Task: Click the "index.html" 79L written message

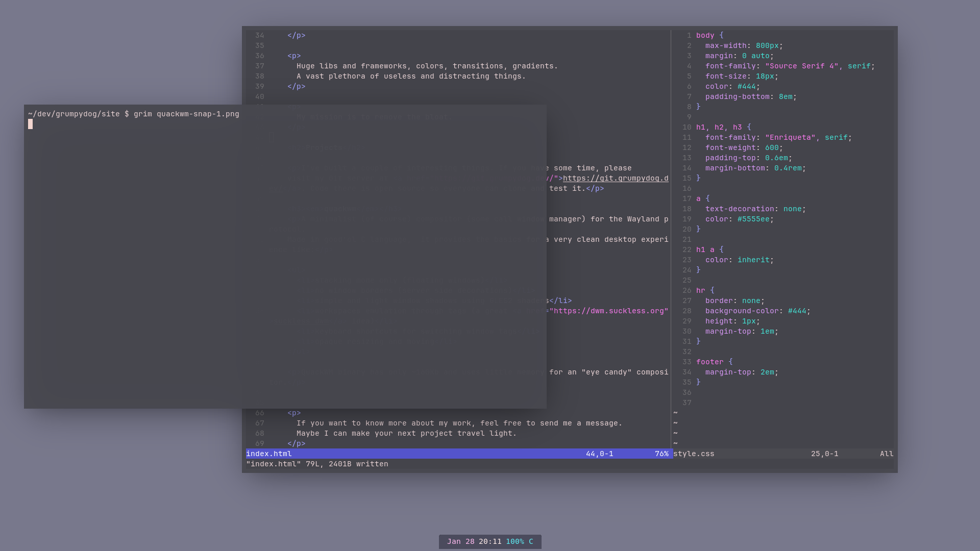Action: (317, 464)
